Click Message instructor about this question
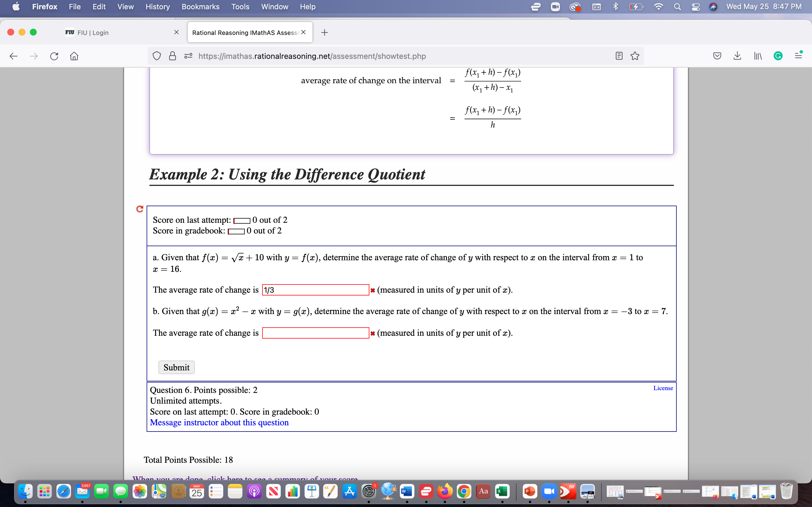Viewport: 812px width, 507px height. (219, 422)
